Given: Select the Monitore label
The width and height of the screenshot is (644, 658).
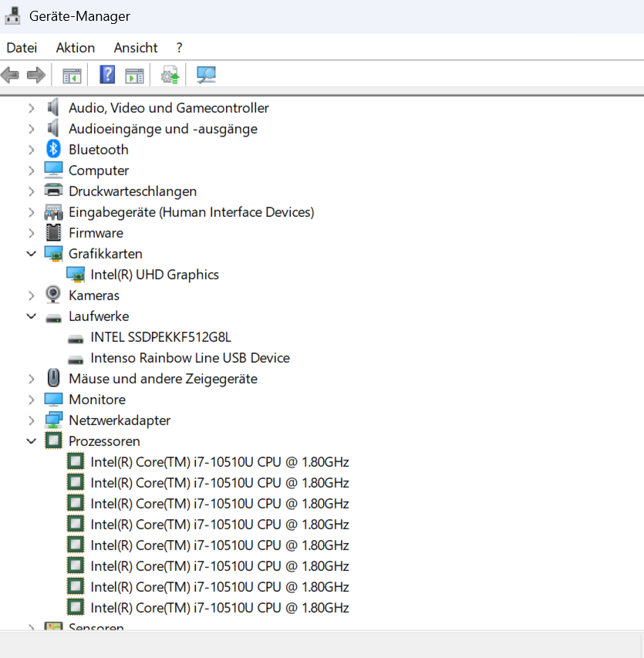Looking at the screenshot, I should click(x=97, y=400).
